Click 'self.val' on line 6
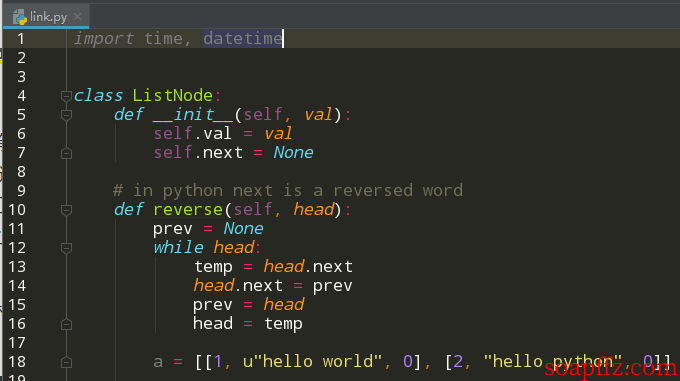Screen dimensions: 680x381 [x=193, y=134]
